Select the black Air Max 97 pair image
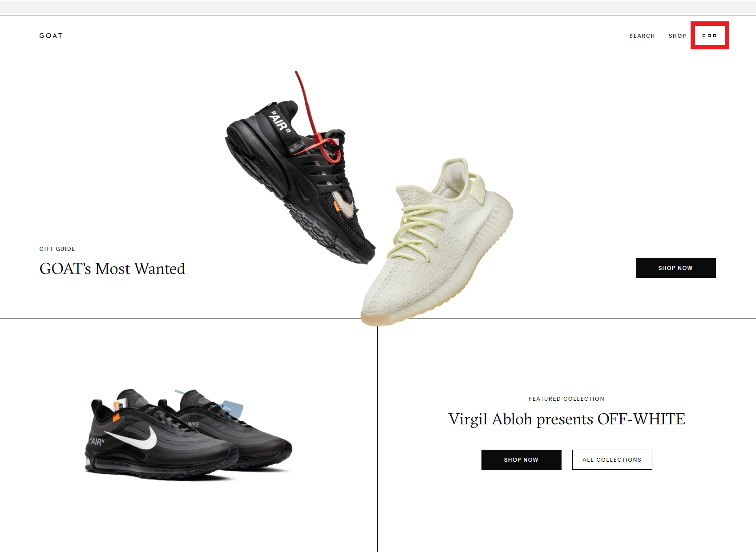This screenshot has width=756, height=552. coord(188,435)
